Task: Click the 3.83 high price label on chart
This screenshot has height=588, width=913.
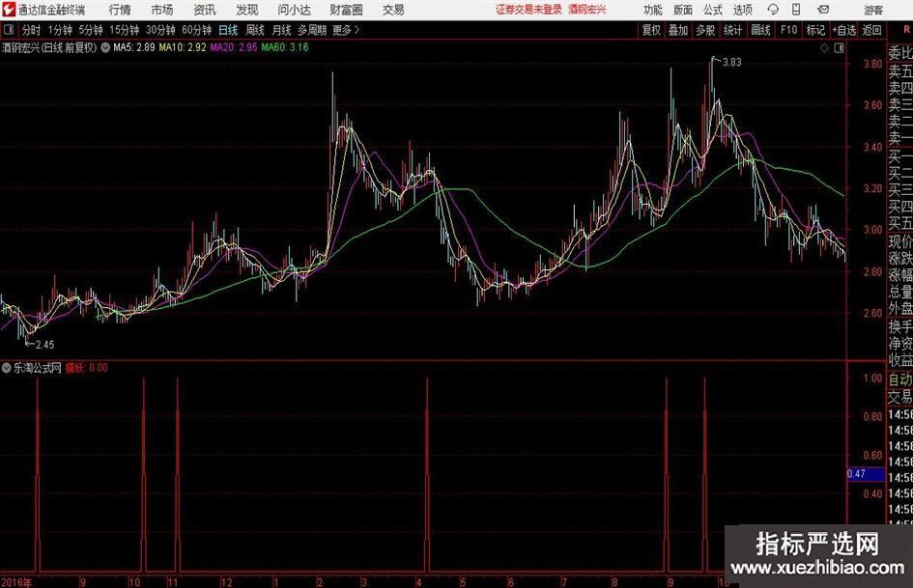Action: [731, 62]
